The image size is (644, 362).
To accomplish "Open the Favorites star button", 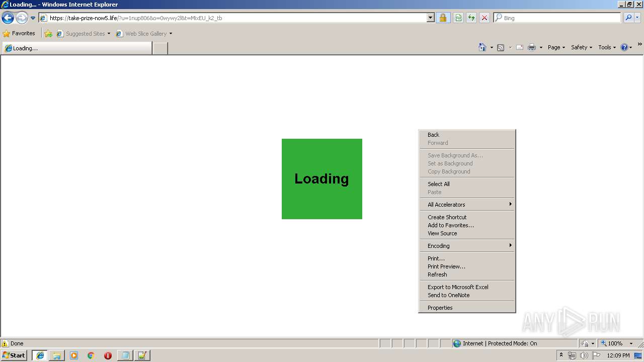I will click(x=19, y=34).
